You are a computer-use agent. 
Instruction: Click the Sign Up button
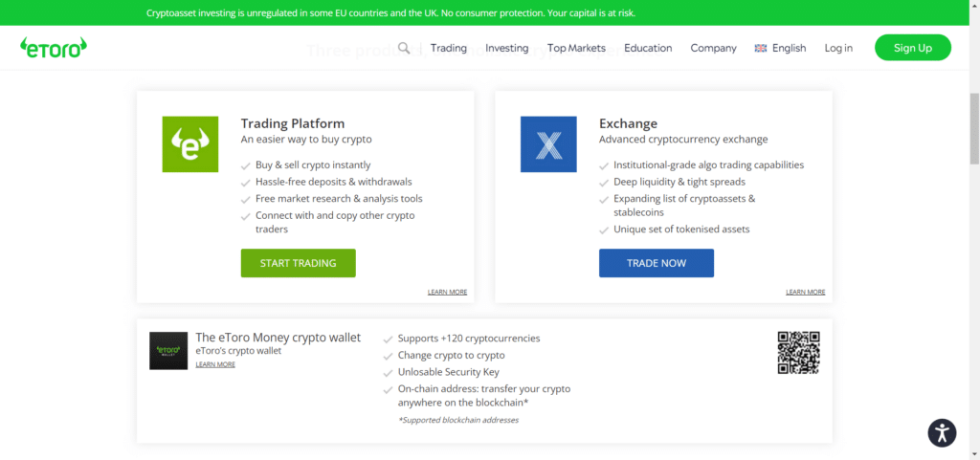coord(912,48)
